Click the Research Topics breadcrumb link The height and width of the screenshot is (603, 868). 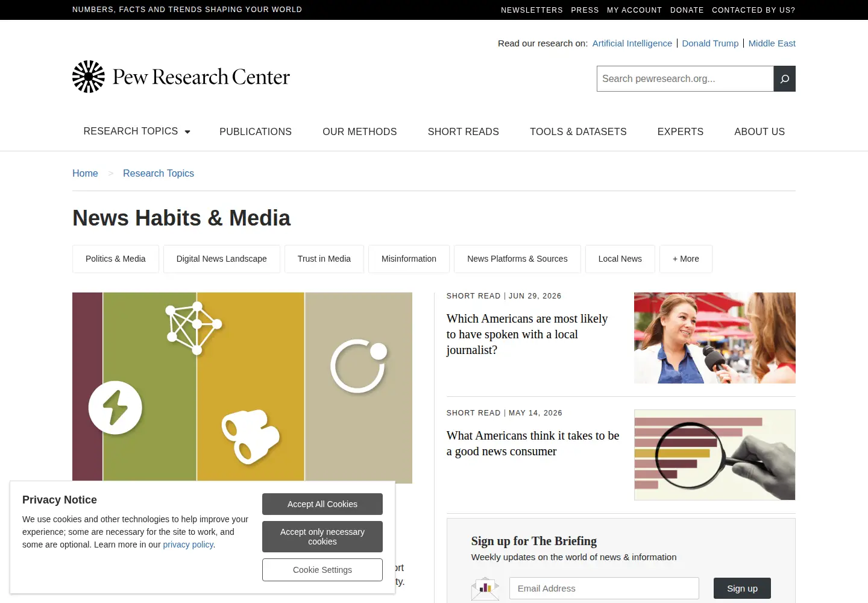tap(159, 173)
